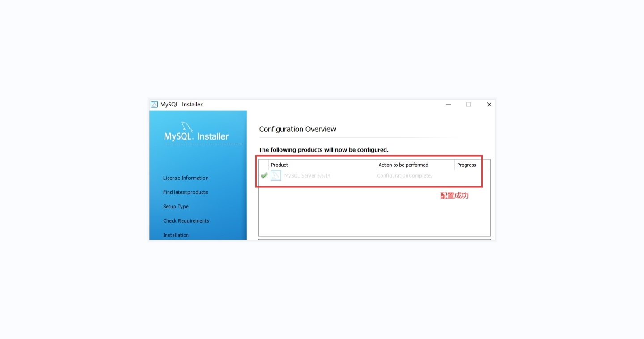
Task: Click the red 配置成功 annotation text
Action: point(454,196)
